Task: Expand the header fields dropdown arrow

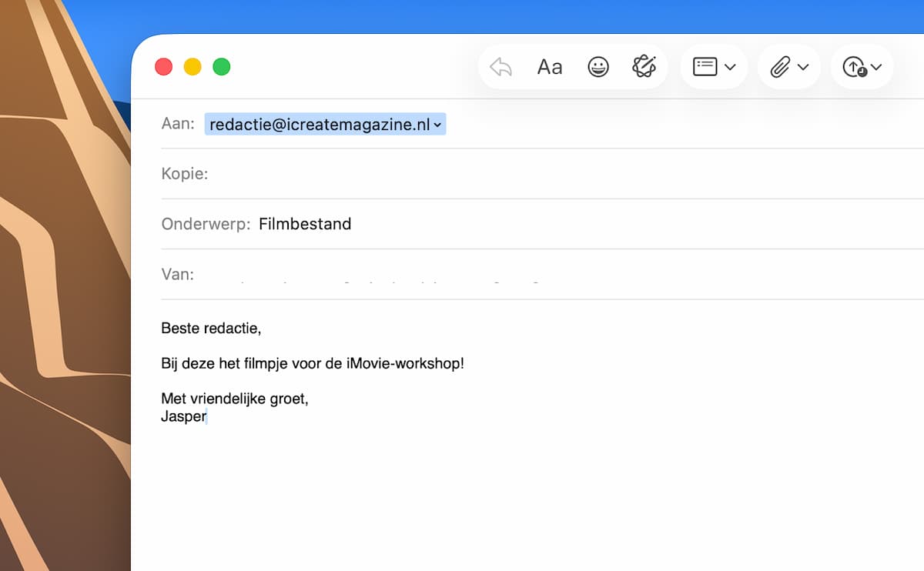Action: 730,67
